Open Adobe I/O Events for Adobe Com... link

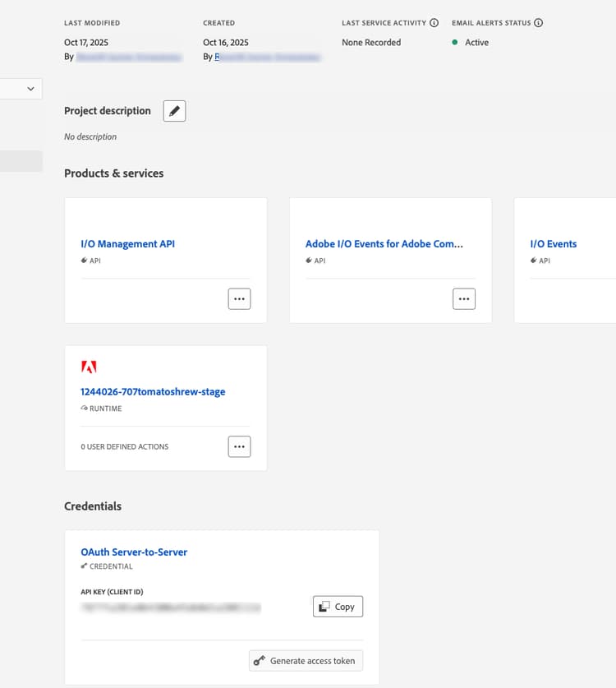tap(384, 244)
